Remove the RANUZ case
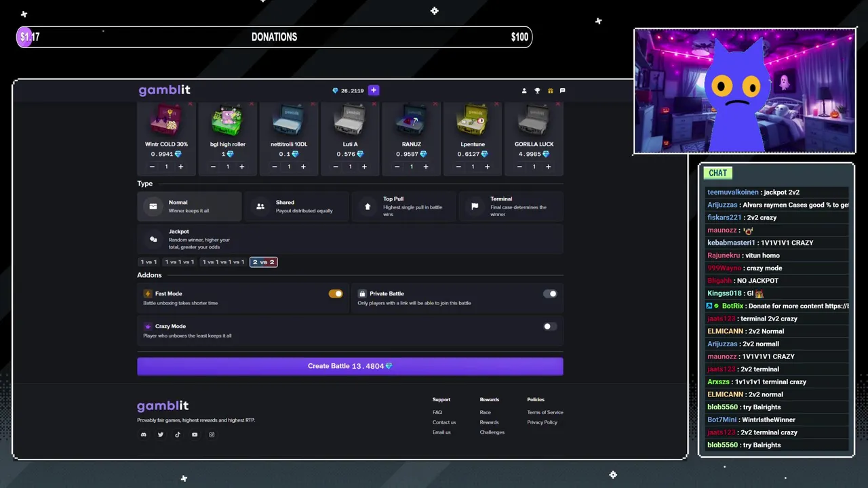Image resolution: width=868 pixels, height=488 pixels. (435, 104)
